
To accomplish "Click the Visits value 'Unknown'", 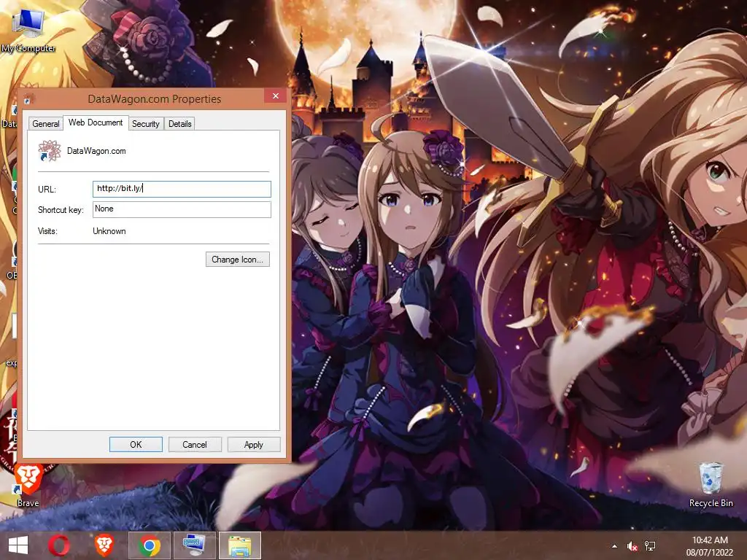I will 109,231.
